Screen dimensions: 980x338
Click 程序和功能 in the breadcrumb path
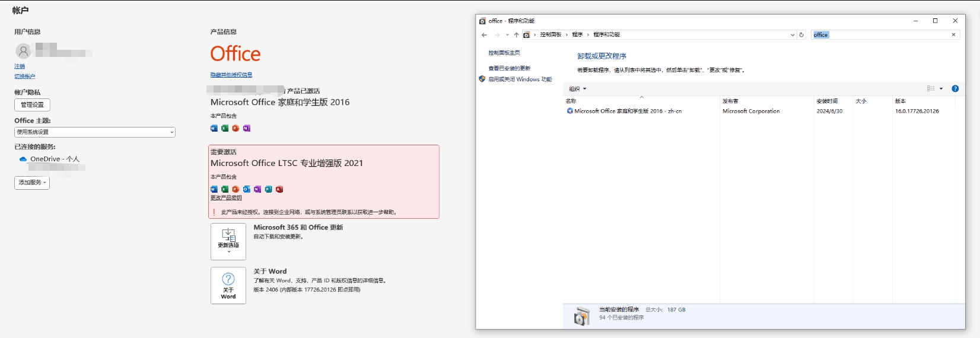click(606, 35)
